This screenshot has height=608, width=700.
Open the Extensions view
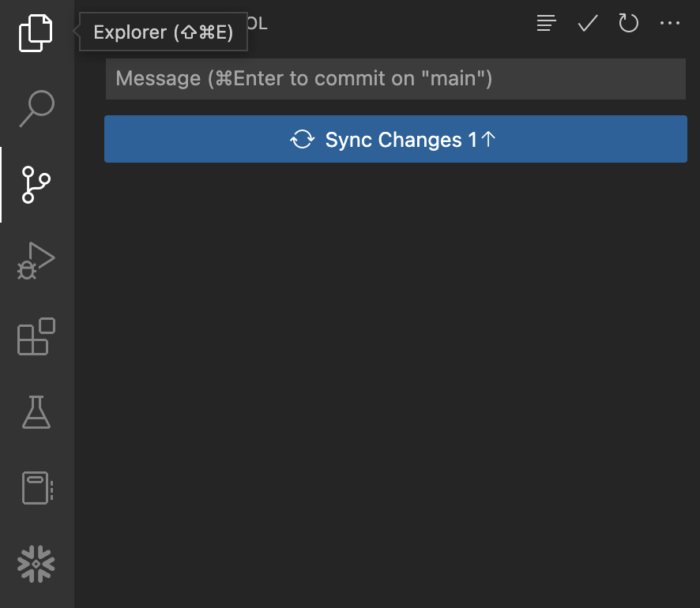coord(35,336)
